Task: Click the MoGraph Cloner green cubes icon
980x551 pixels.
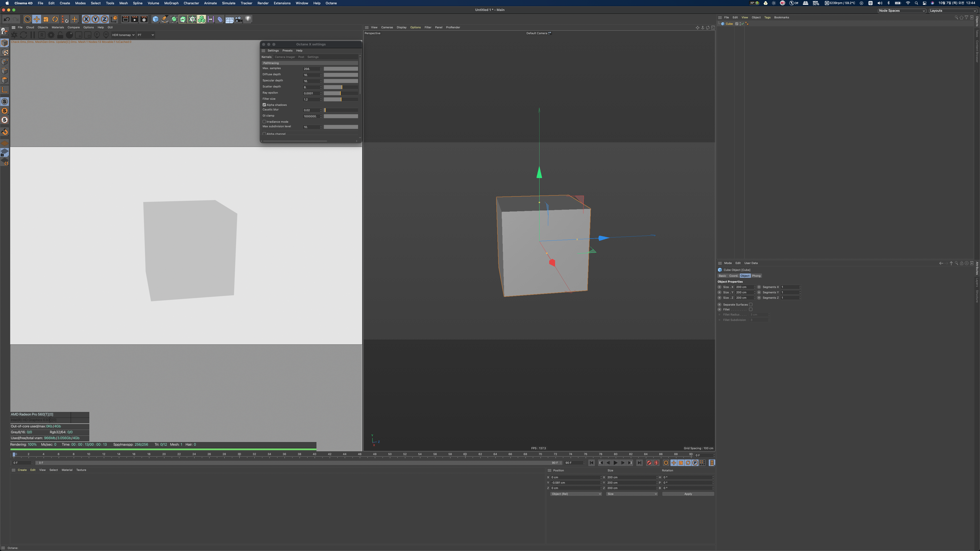Action: coord(202,19)
